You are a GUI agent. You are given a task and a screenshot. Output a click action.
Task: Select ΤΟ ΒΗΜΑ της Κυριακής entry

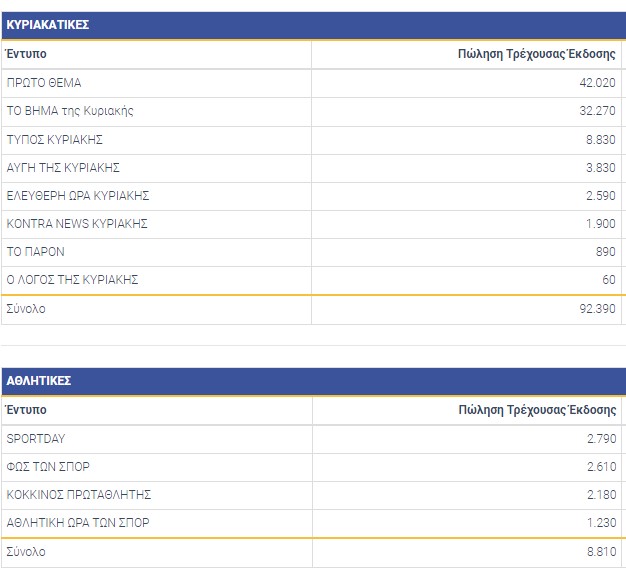(70, 111)
